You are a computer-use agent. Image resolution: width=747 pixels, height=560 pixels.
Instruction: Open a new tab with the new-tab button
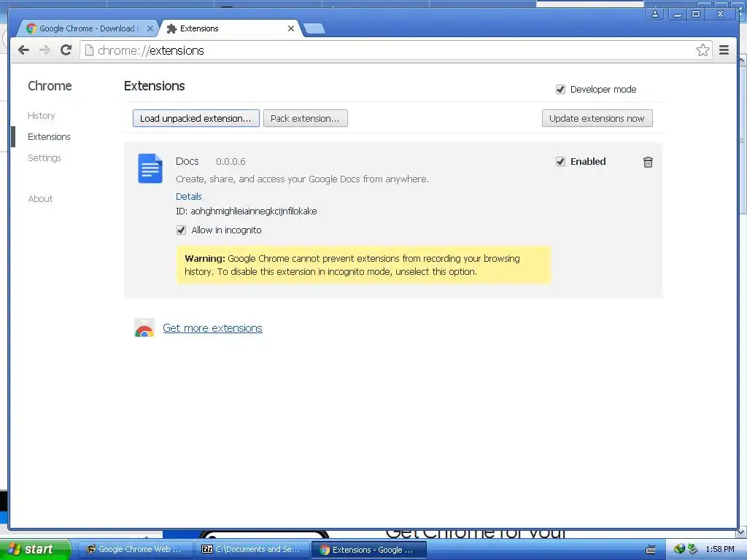click(x=314, y=28)
